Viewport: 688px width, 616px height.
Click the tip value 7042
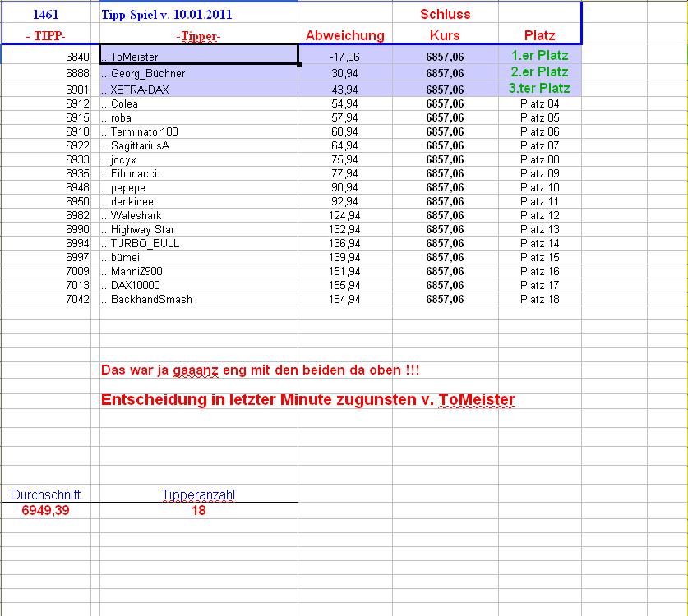point(77,300)
